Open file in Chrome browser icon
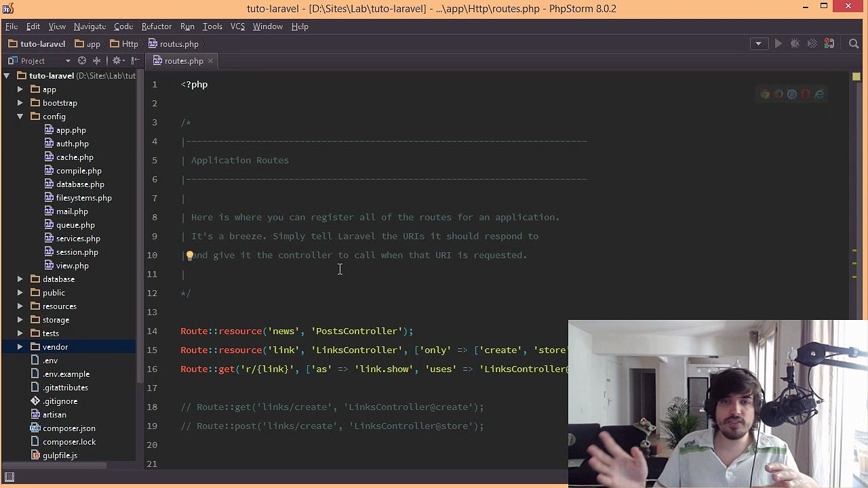868x488 pixels. tap(765, 94)
